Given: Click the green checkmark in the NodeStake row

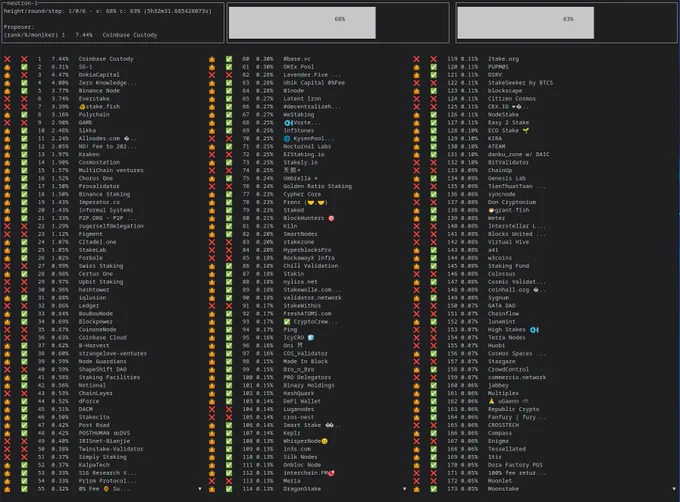Looking at the screenshot, I should tap(433, 114).
